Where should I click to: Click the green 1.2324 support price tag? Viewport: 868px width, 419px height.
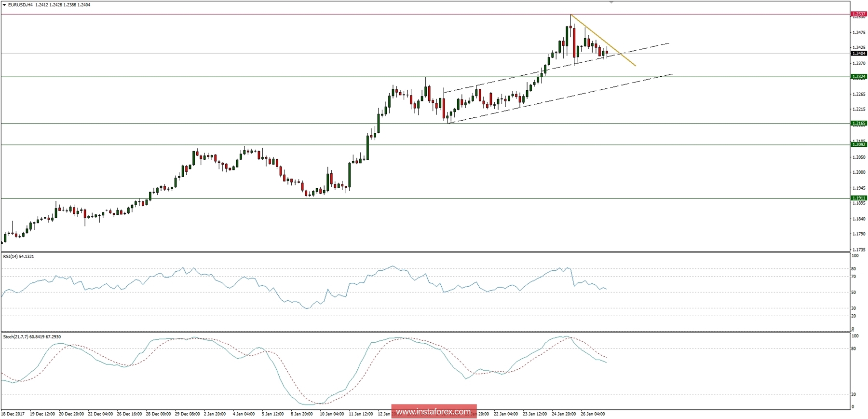coord(859,77)
